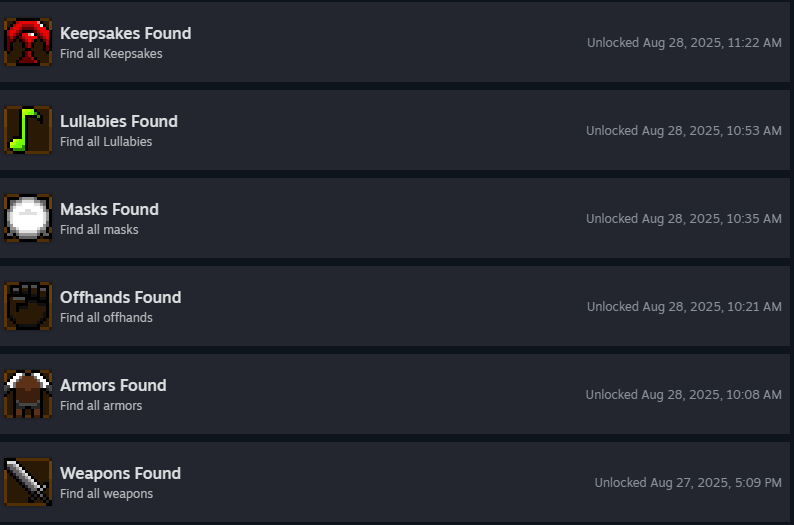Click the Weapons unlock date Aug 27, 2025
The height and width of the screenshot is (525, 794).
[689, 483]
